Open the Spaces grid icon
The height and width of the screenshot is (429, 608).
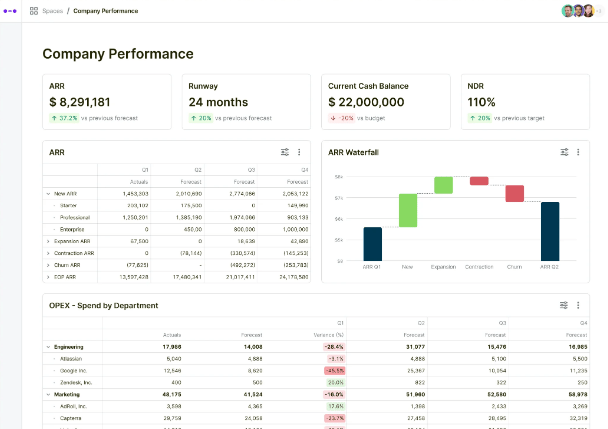[34, 11]
